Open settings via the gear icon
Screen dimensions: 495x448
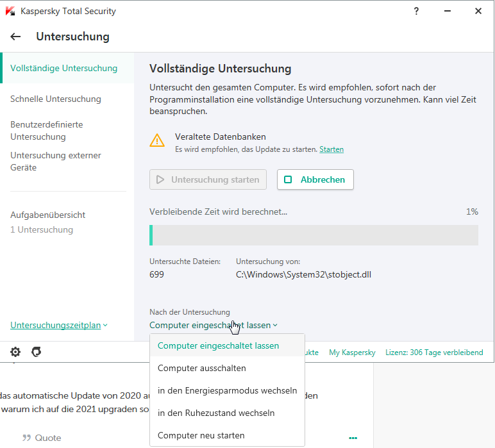15,352
